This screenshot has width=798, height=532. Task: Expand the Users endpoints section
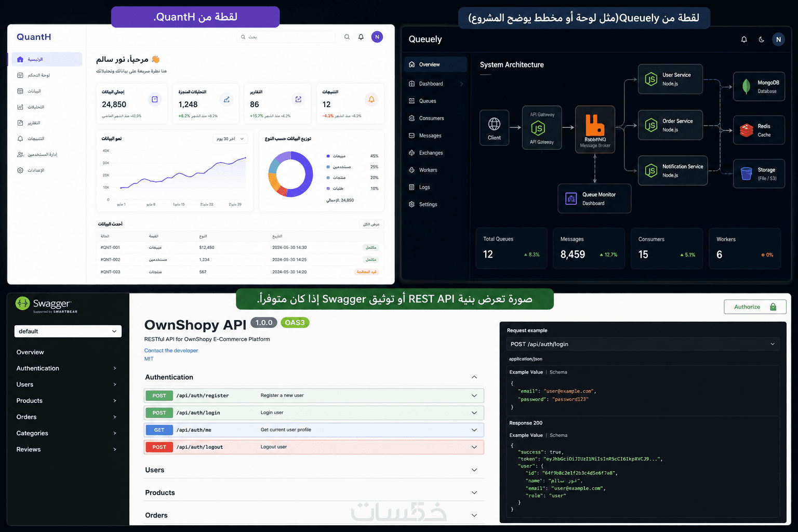point(314,470)
